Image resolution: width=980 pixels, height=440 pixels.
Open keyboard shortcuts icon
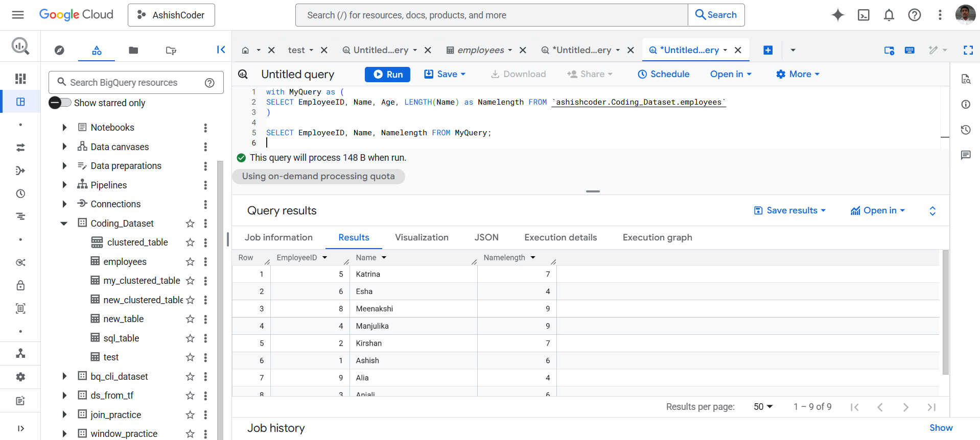click(909, 50)
